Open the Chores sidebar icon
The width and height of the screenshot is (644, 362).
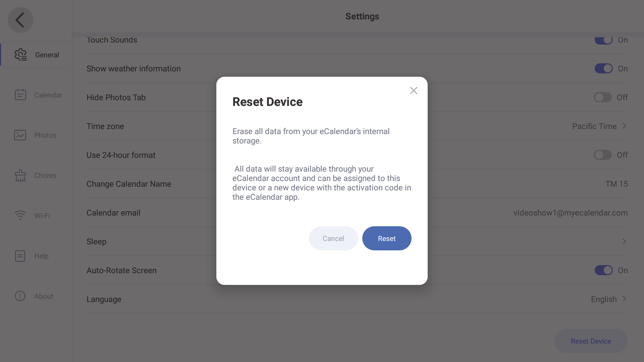coord(20,175)
